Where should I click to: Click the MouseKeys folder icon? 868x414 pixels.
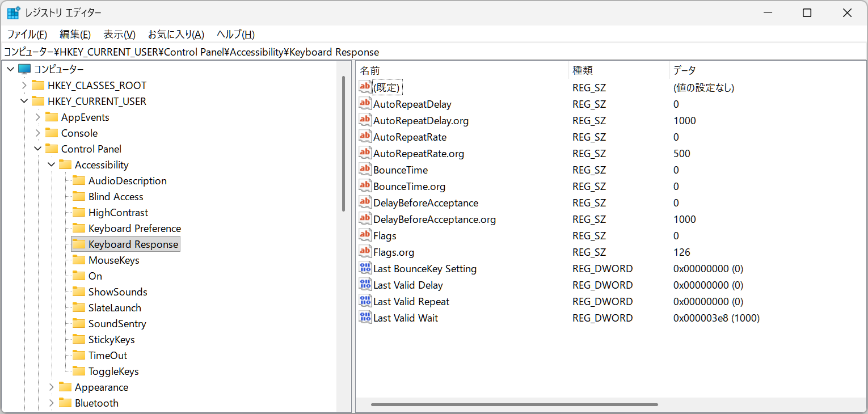pyautogui.click(x=79, y=260)
